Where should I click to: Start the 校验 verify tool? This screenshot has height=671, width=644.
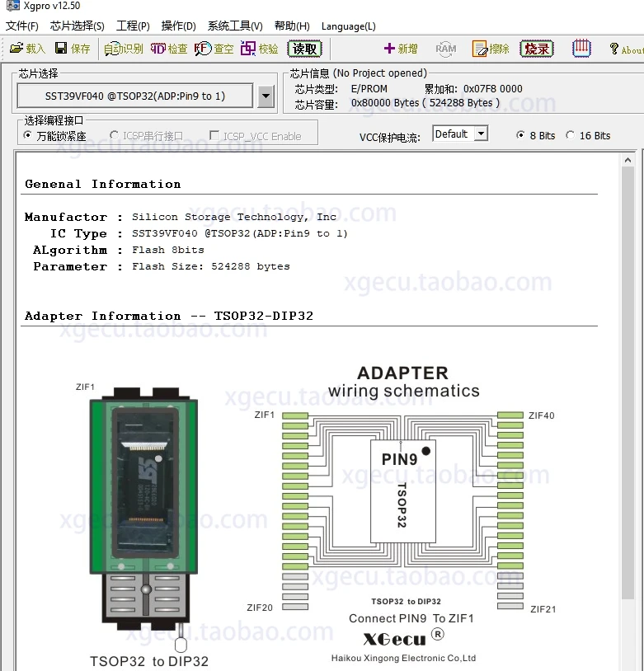tap(249, 49)
